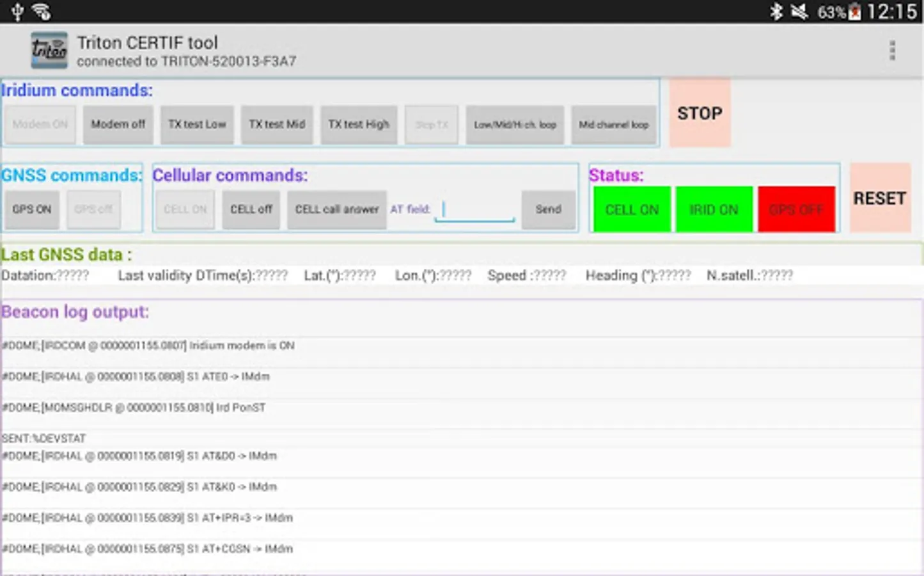Run the Mid channel loop
This screenshot has height=576, width=924.
[x=614, y=125]
